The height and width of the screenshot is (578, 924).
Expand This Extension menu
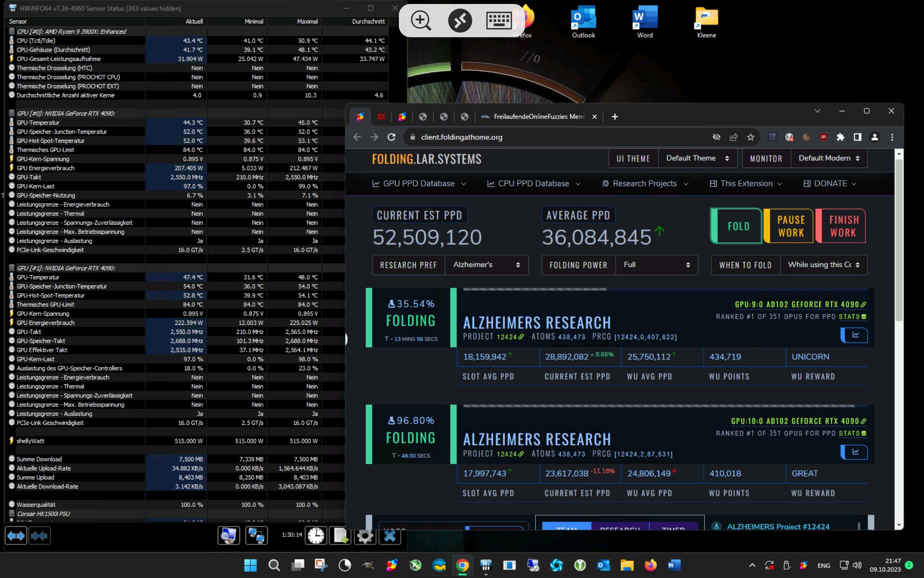(746, 184)
